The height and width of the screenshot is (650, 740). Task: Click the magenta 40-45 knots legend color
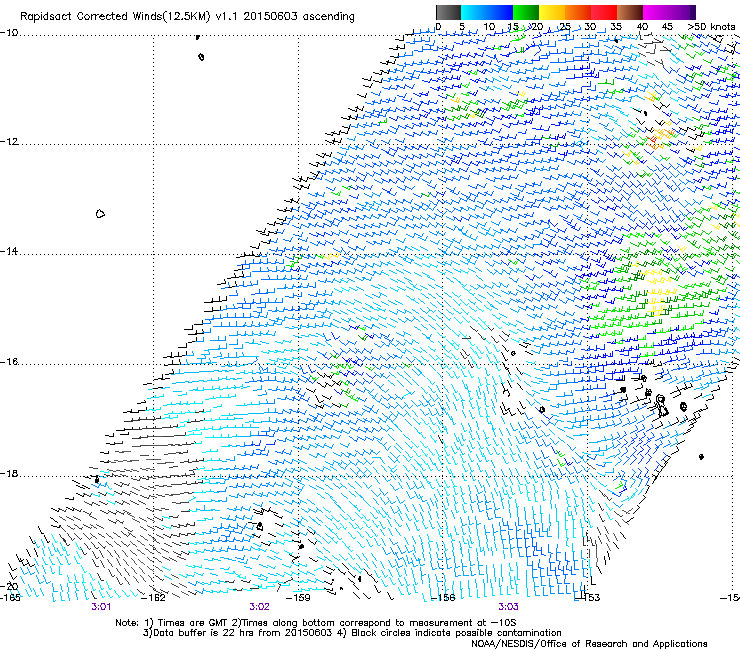coord(656,12)
